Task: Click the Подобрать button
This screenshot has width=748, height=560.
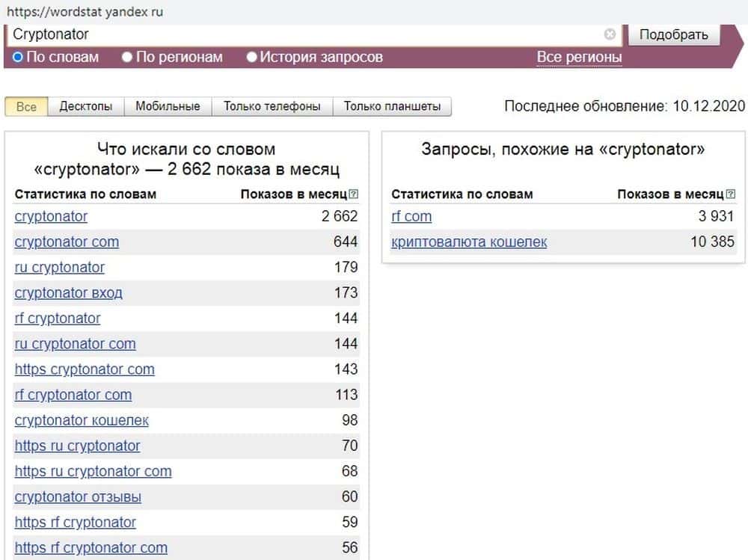Action: click(674, 35)
